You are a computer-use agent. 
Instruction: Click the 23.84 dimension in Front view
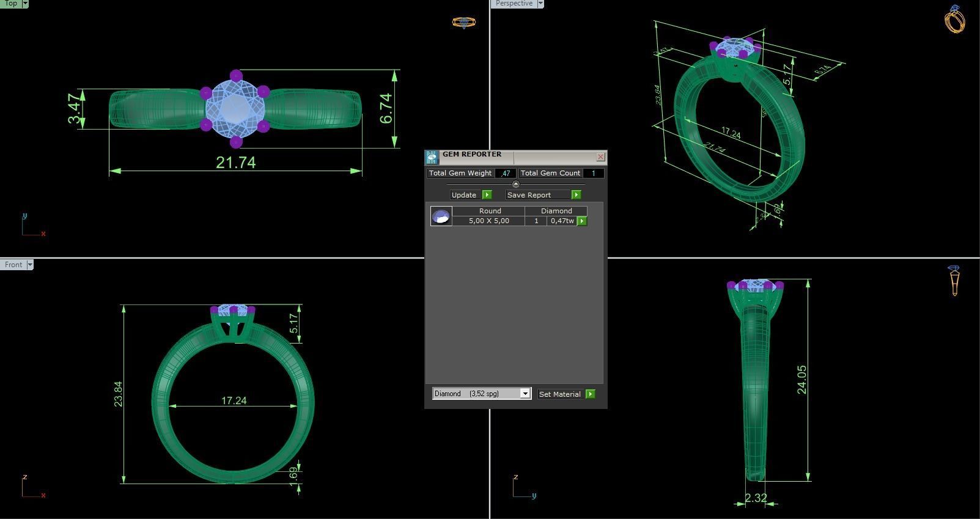pos(118,394)
